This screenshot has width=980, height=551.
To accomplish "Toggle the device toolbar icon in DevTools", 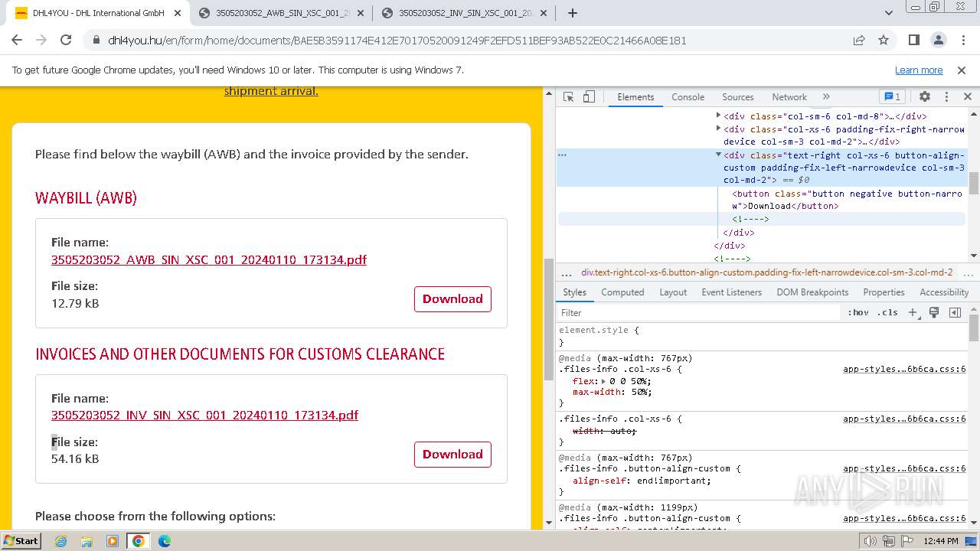I will coord(589,97).
